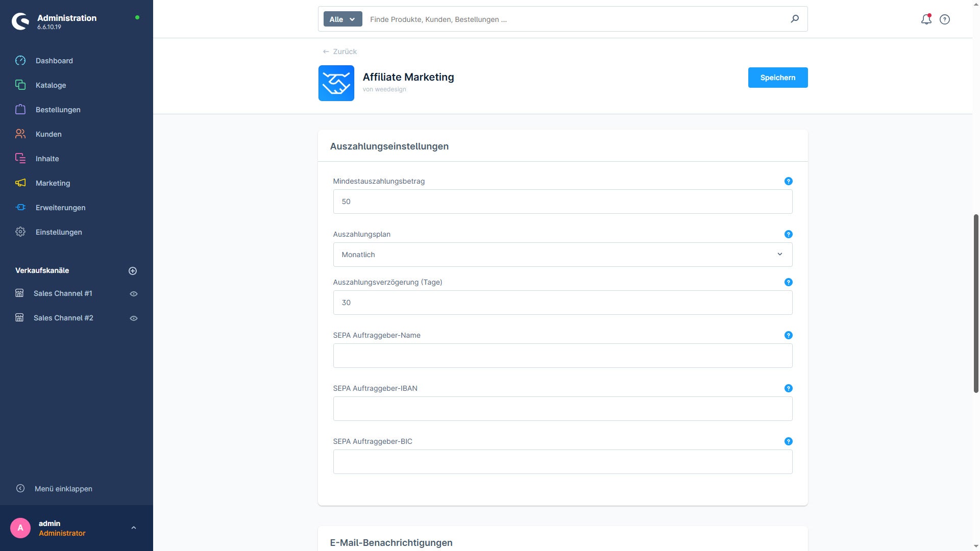Expand the admin user menu chevron
Screen dimensions: 980x551
[x=134, y=528]
